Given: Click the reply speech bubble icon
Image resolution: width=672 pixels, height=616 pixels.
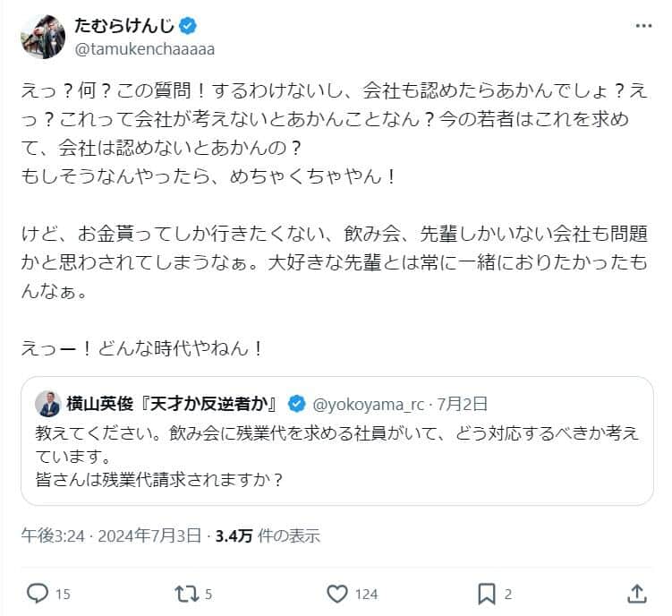Looking at the screenshot, I should (x=37, y=593).
